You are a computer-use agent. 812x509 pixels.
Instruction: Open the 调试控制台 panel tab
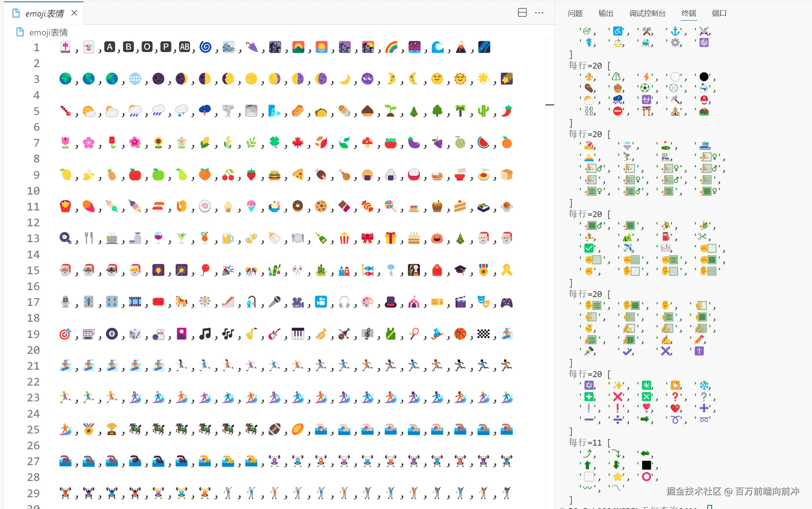click(647, 13)
